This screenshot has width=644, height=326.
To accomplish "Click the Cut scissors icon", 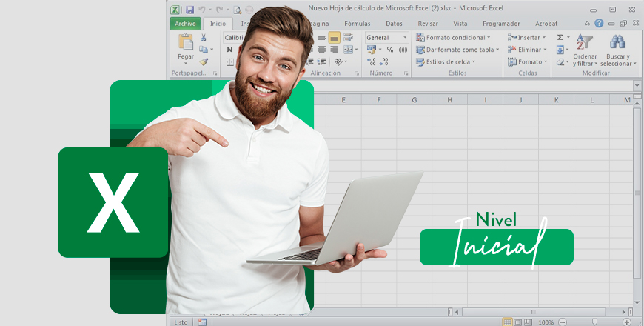I will click(x=204, y=38).
